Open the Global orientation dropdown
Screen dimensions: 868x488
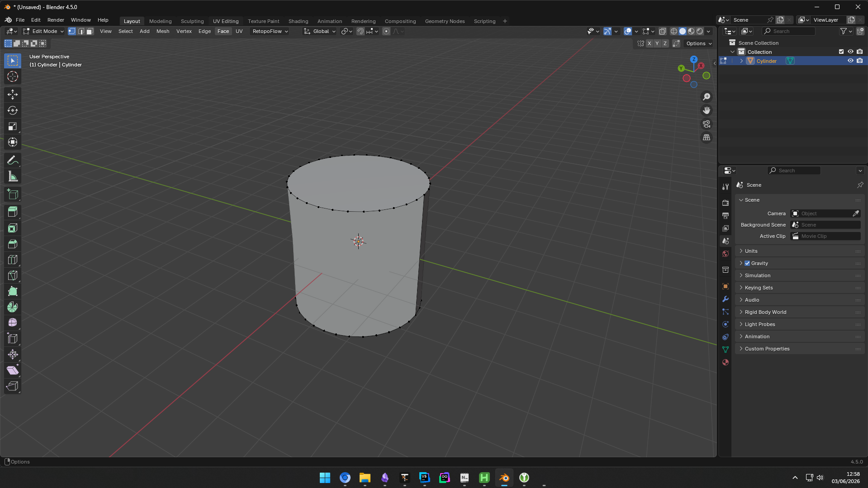coord(320,31)
